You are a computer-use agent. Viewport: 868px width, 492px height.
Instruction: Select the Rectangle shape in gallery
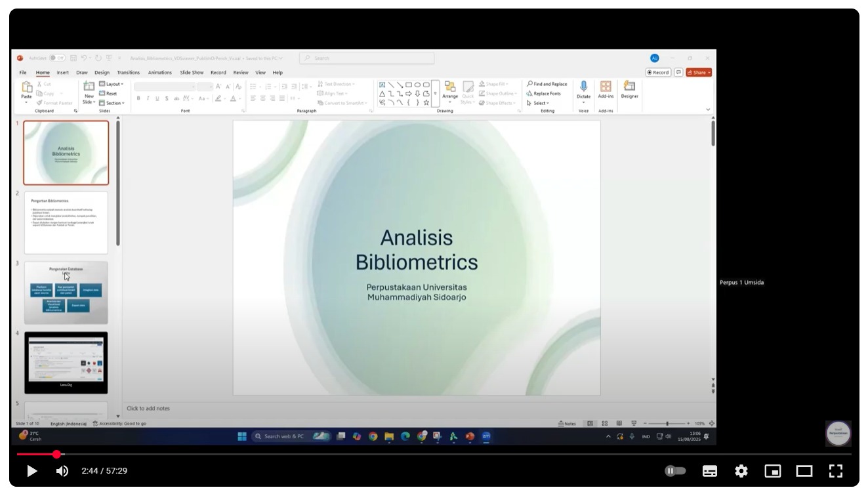pyautogui.click(x=408, y=85)
